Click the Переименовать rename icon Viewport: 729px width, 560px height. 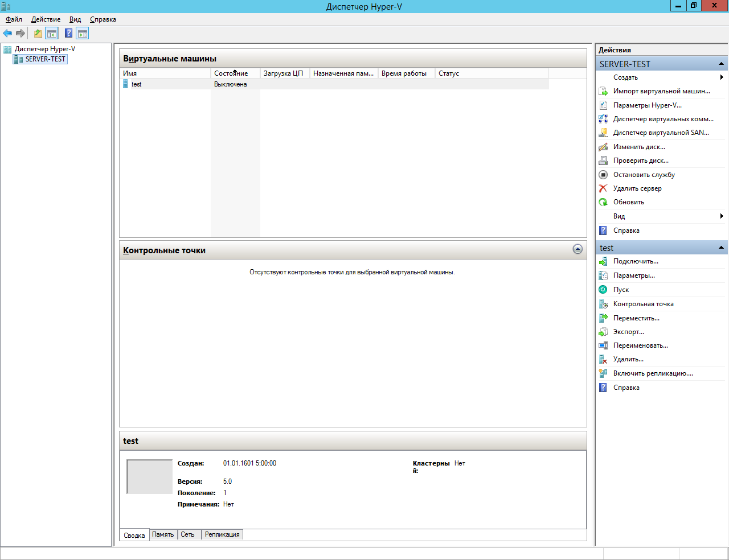pos(603,345)
